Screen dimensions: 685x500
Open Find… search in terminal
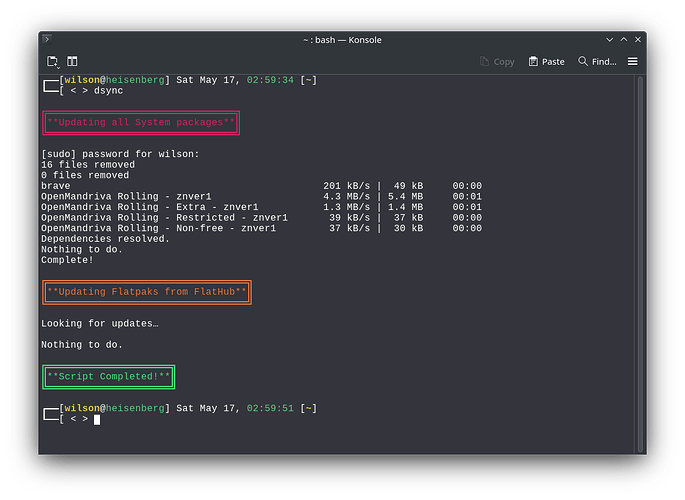597,62
